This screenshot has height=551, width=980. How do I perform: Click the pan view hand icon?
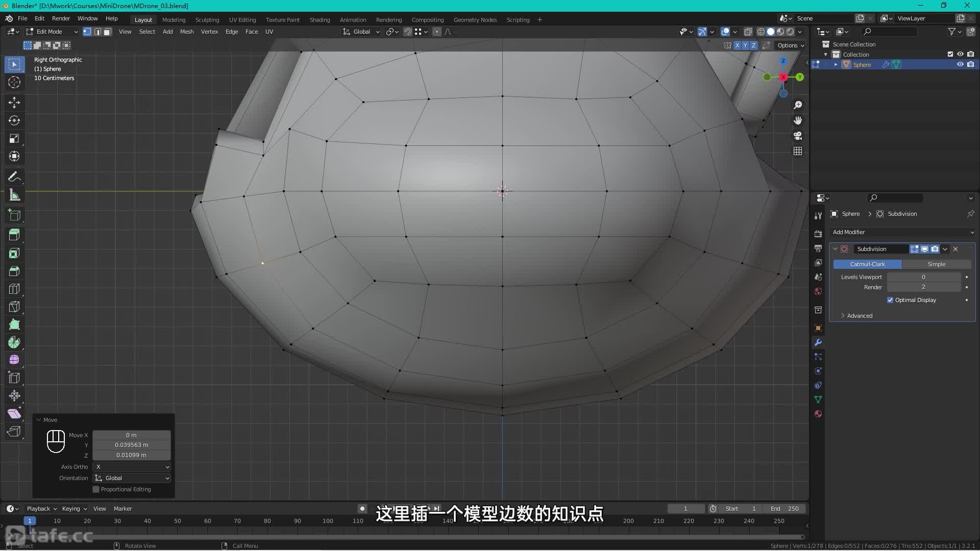pyautogui.click(x=798, y=120)
